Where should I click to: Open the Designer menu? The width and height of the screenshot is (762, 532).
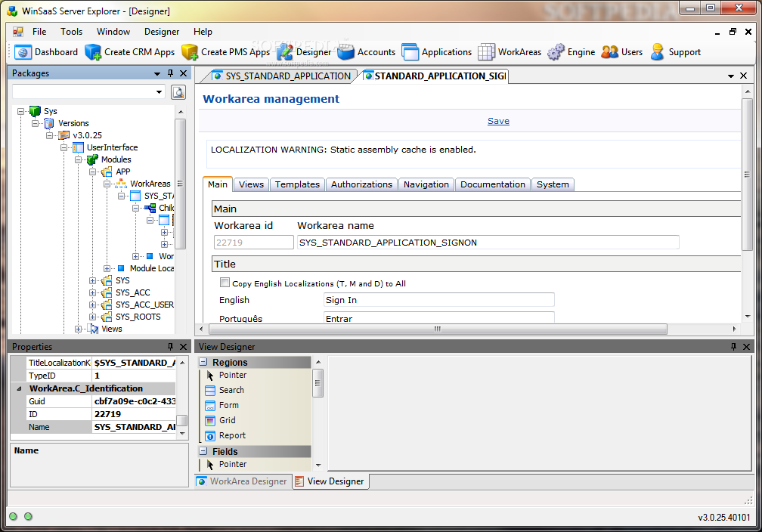(x=162, y=32)
